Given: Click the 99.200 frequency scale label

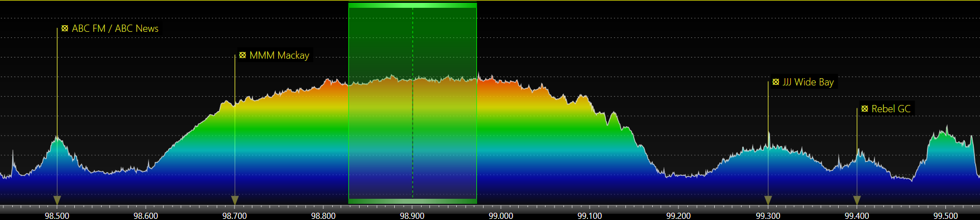Looking at the screenshot, I should pyautogui.click(x=678, y=216).
